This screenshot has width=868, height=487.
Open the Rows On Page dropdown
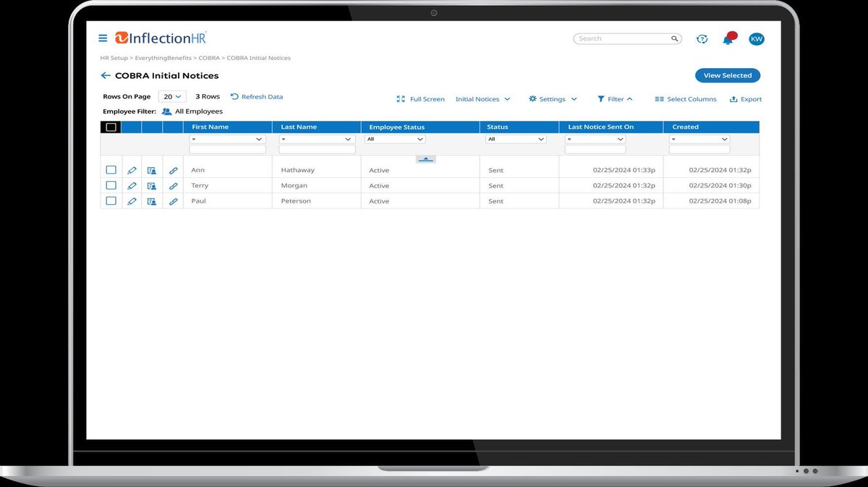(x=172, y=96)
